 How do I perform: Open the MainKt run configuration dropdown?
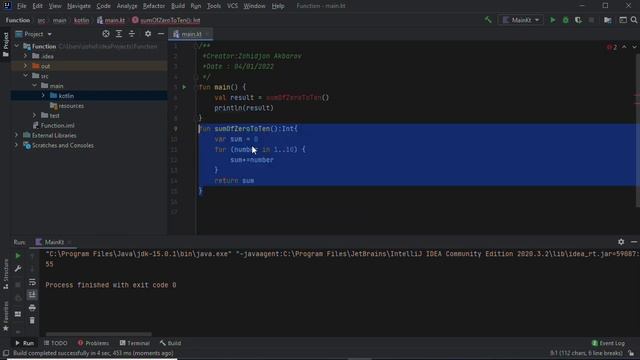[x=521, y=20]
